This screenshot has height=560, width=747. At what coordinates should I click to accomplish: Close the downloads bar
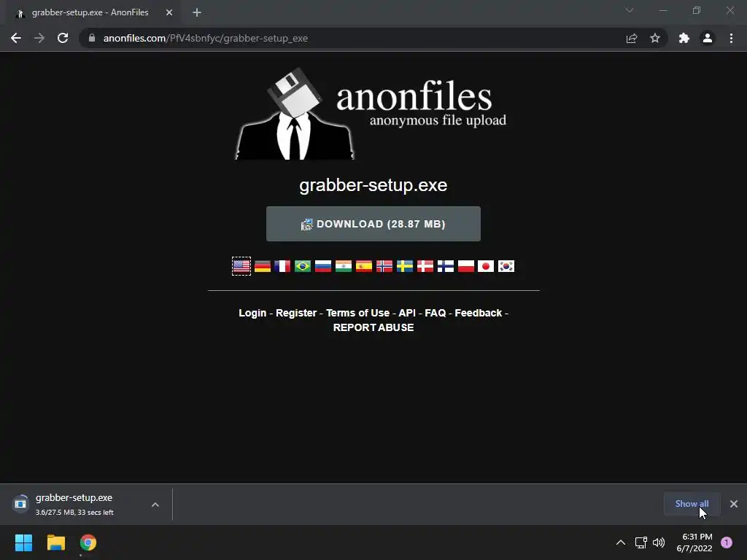[734, 504]
